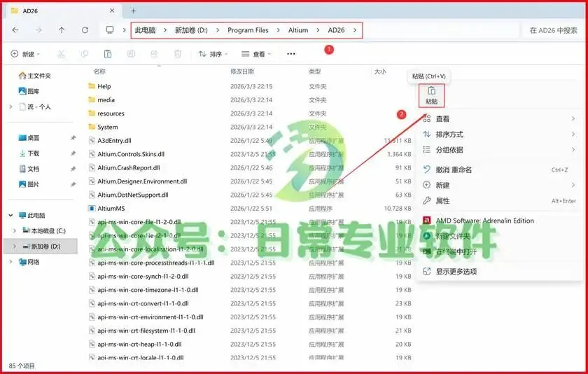588x374 pixels.
Task: Refresh the AD26 folder view
Action: point(85,30)
